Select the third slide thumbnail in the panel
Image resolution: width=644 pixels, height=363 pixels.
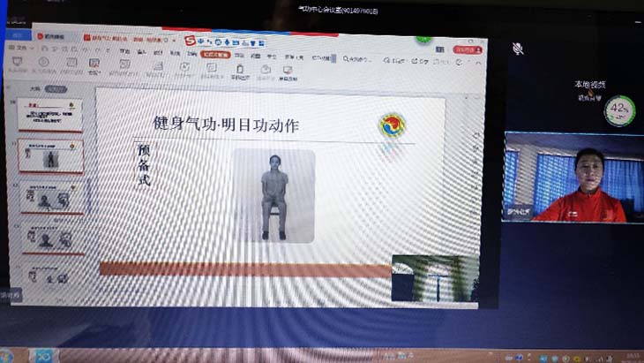(x=53, y=197)
